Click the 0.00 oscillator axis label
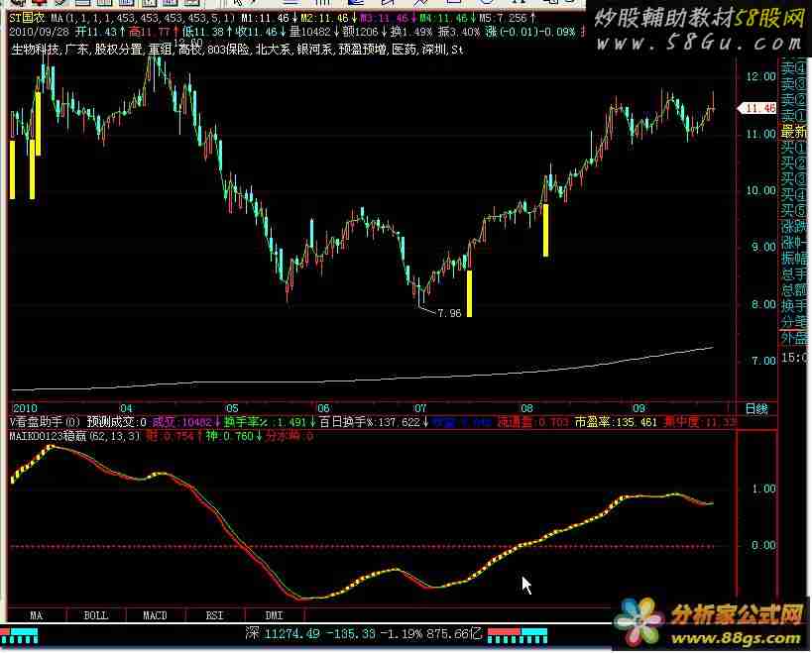Image resolution: width=812 pixels, height=653 pixels. [763, 545]
